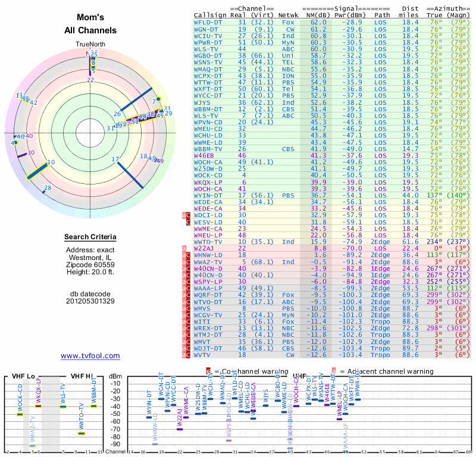
Task: Click the 62.0 noise margin value
Action: pos(318,23)
